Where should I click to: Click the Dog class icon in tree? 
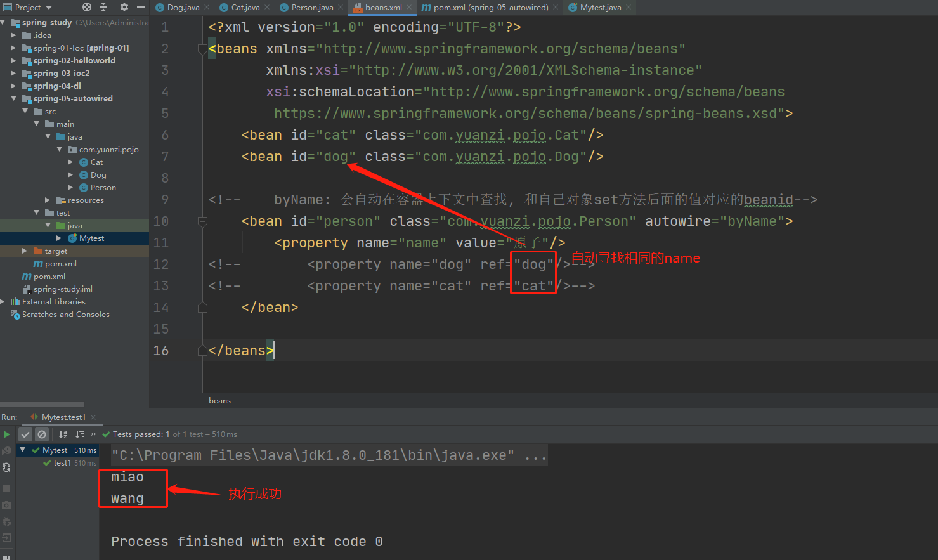click(84, 175)
